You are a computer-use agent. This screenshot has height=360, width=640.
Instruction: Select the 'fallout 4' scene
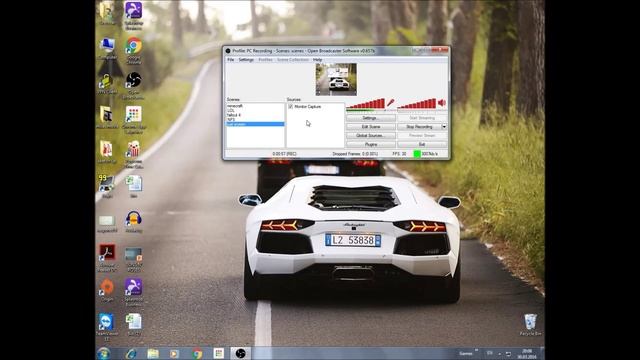(234, 115)
